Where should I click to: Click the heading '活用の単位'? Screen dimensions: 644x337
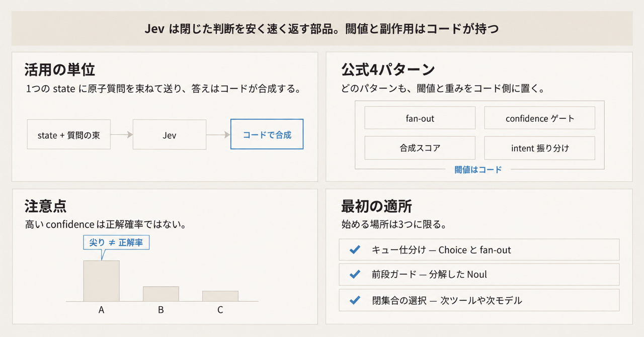point(60,69)
